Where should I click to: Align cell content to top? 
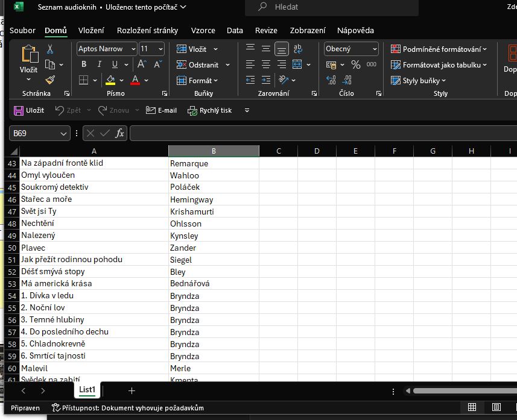coord(250,48)
